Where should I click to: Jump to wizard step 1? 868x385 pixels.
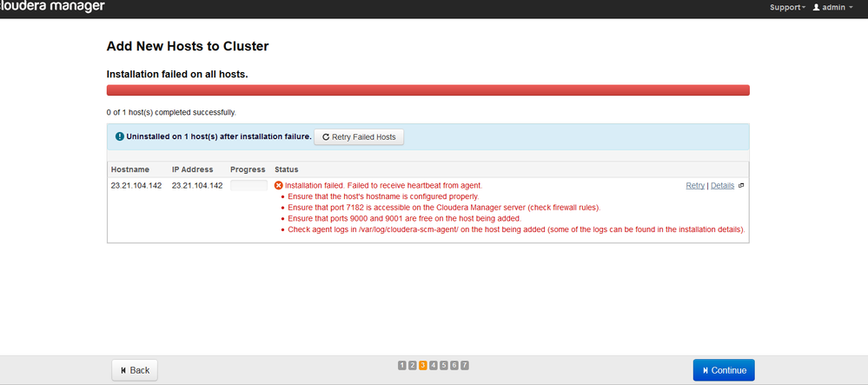click(x=402, y=365)
